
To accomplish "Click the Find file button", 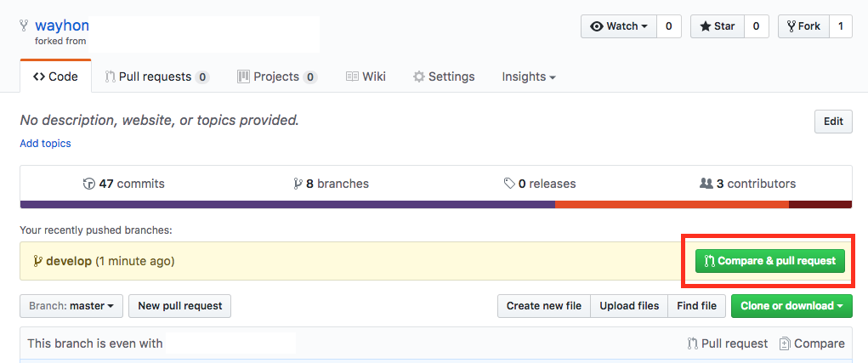I will tap(697, 306).
